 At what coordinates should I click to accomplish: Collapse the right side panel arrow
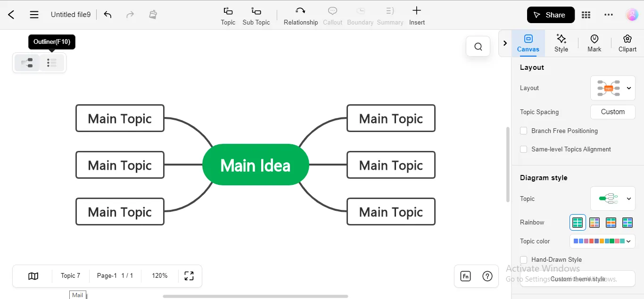point(505,43)
